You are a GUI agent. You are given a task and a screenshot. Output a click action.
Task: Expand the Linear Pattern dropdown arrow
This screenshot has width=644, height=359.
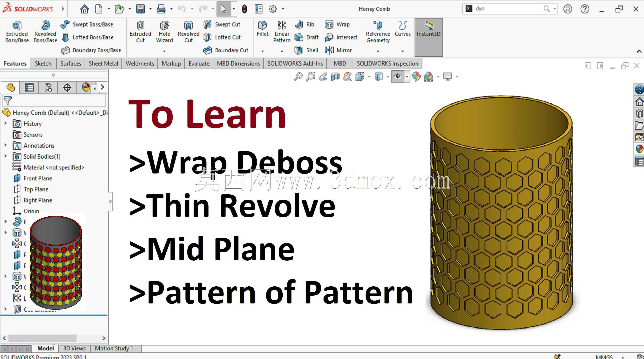pyautogui.click(x=282, y=51)
